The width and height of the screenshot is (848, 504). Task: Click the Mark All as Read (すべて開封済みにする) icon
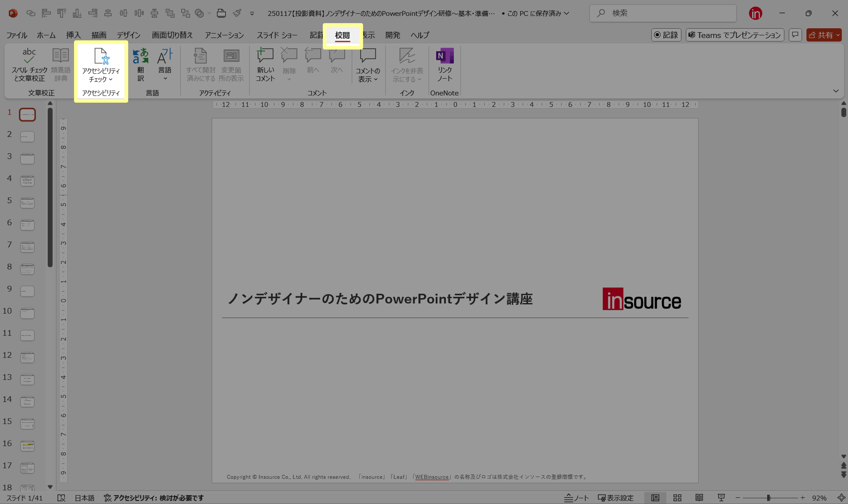pyautogui.click(x=200, y=64)
